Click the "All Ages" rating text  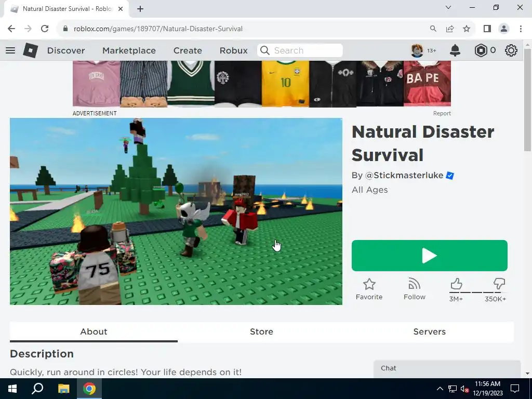tap(369, 190)
